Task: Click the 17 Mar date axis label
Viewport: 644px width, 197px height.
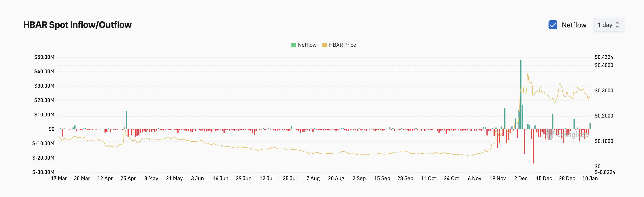Action: point(59,178)
